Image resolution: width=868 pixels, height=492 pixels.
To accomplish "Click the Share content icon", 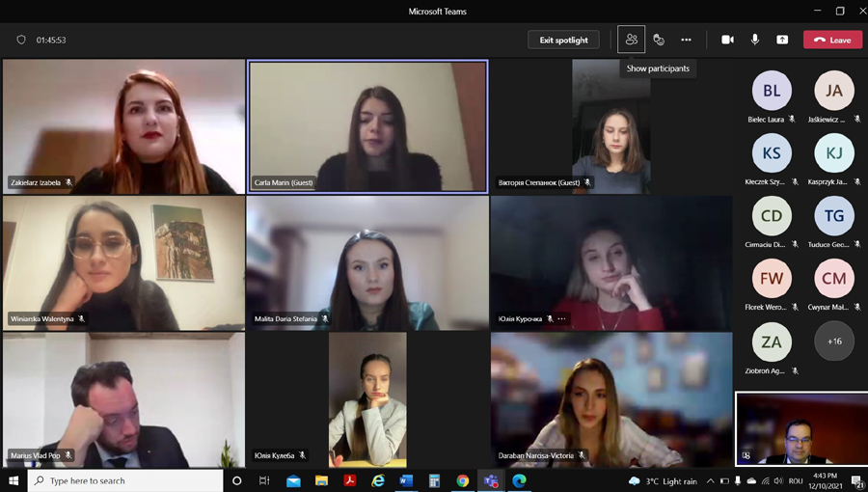I will pyautogui.click(x=782, y=40).
